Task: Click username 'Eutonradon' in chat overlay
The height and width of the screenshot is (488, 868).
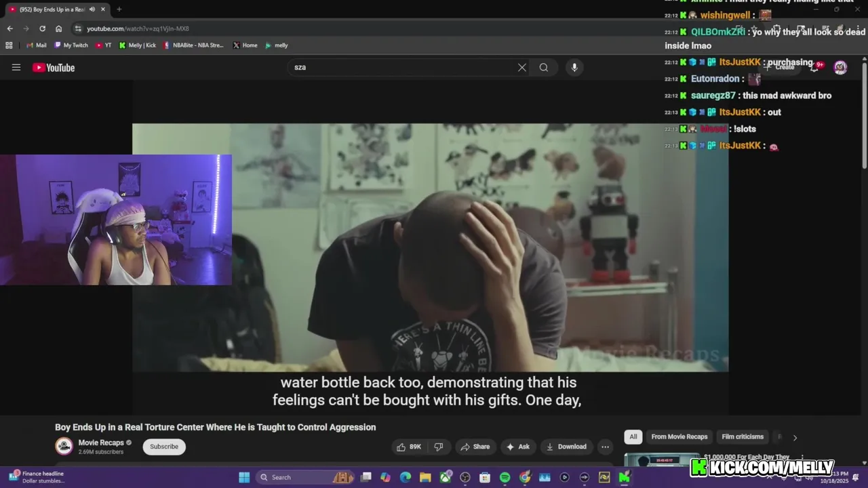Action: pyautogui.click(x=715, y=79)
